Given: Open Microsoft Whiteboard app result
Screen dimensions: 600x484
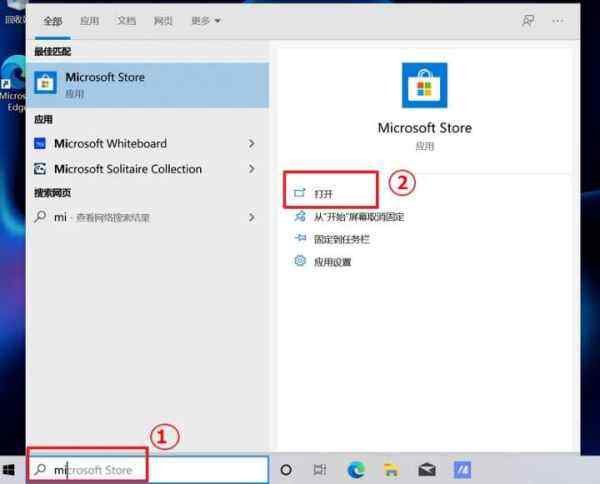Looking at the screenshot, I should (148, 143).
